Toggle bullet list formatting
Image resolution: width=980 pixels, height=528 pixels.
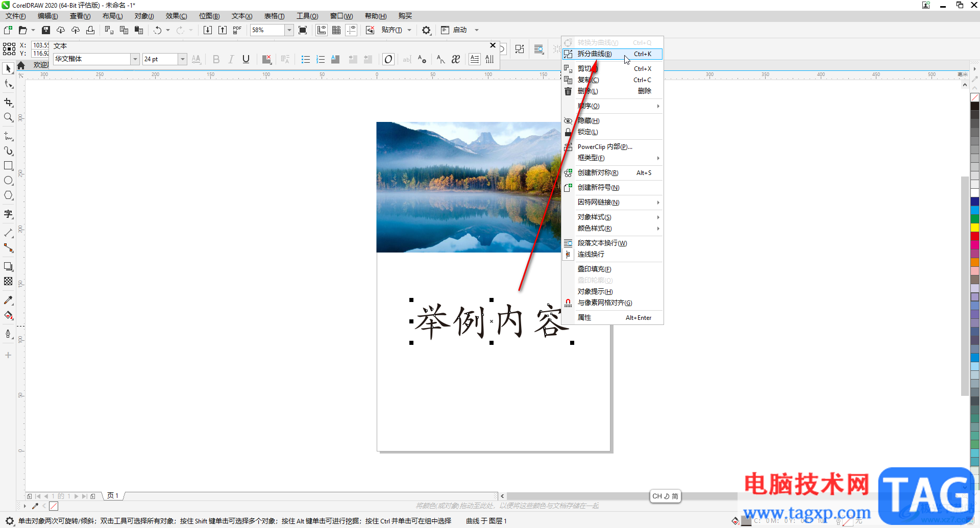coord(305,59)
